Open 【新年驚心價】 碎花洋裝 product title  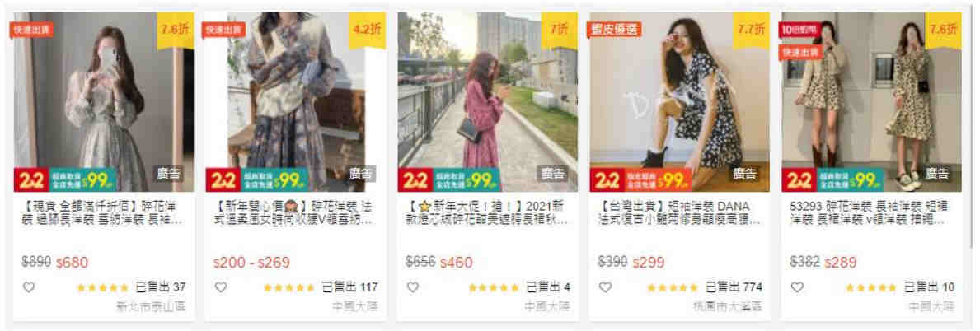coord(295,212)
